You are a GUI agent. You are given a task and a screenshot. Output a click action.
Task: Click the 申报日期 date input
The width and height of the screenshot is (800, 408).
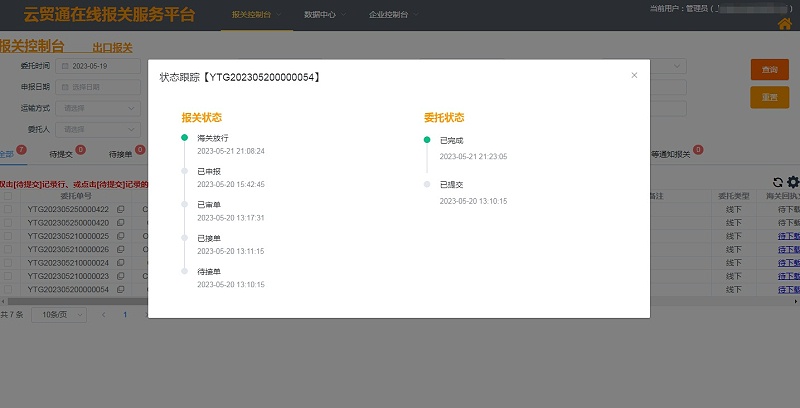tap(98, 87)
